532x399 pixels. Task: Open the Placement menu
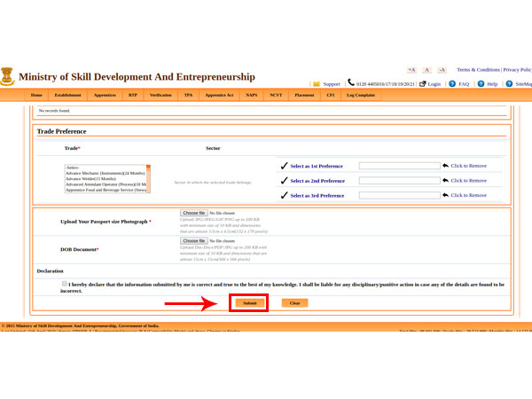(x=304, y=95)
